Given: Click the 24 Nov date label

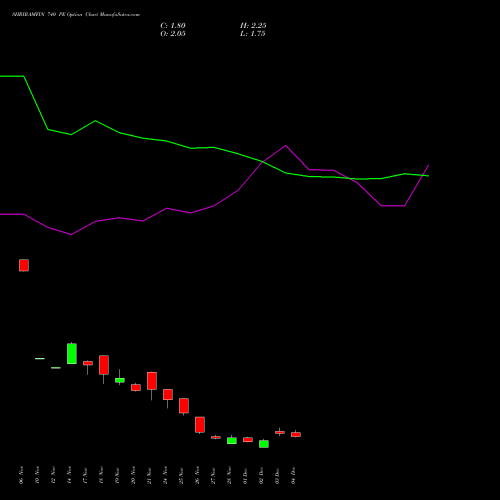Looking at the screenshot, I should [x=166, y=475].
